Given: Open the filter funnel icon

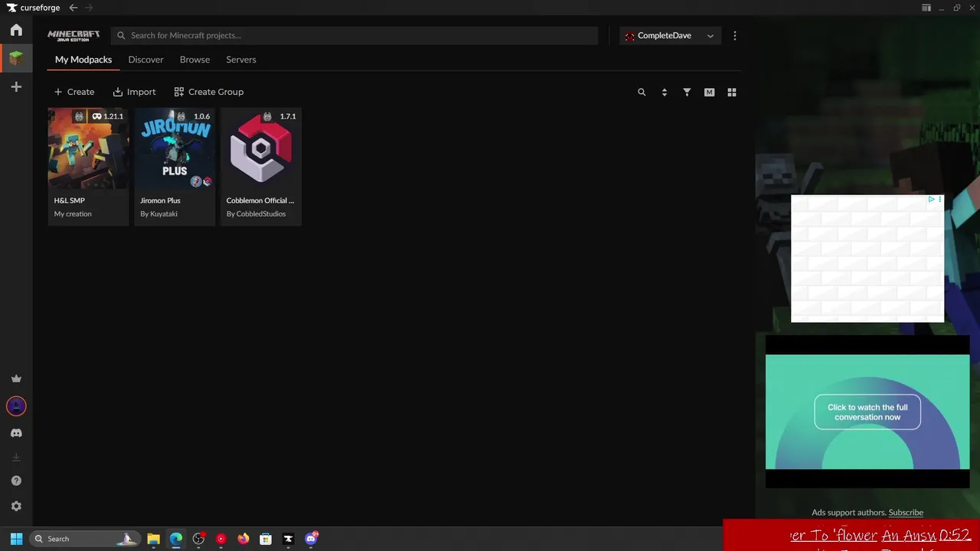Looking at the screenshot, I should click(687, 92).
